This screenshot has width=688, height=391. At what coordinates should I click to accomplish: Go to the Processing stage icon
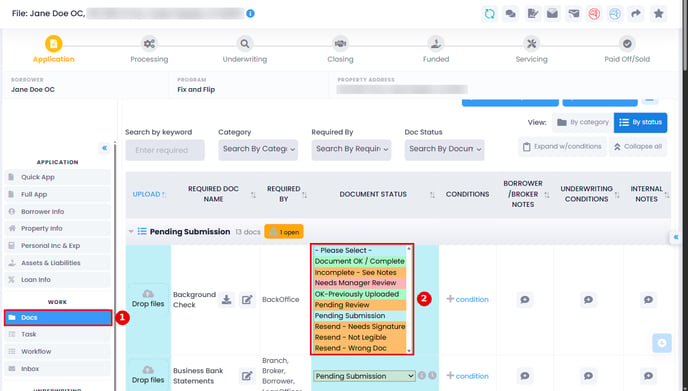149,43
